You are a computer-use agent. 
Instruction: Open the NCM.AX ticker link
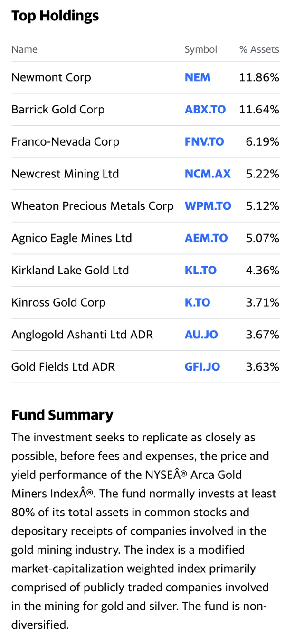(208, 174)
